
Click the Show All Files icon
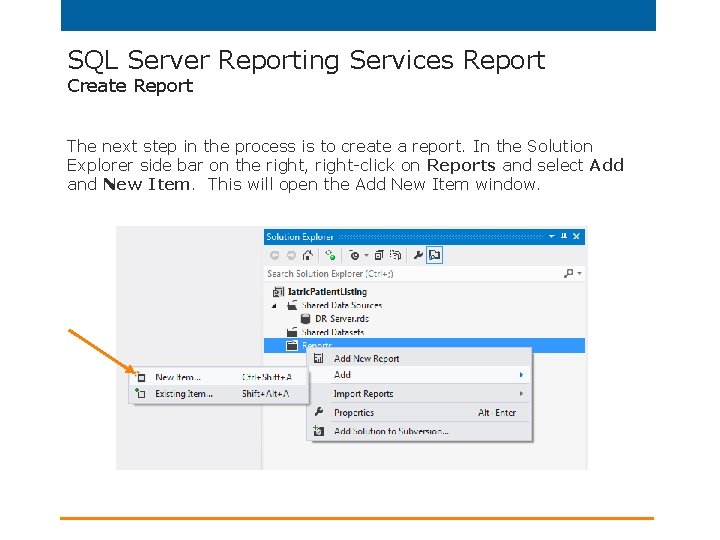395,255
